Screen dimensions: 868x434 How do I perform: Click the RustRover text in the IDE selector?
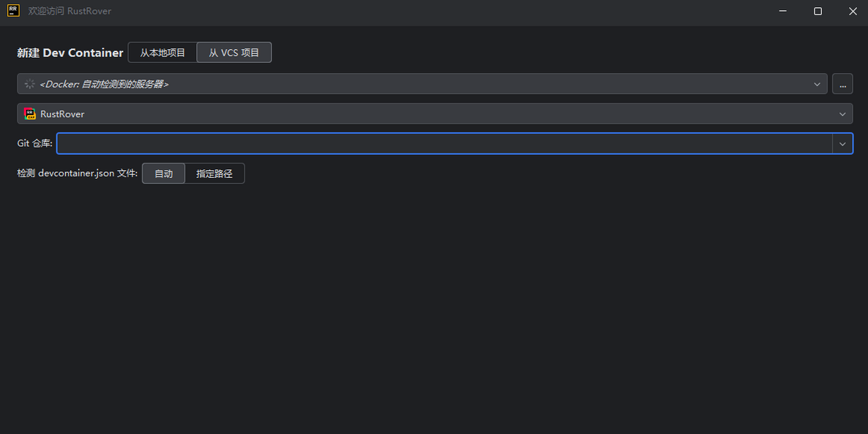click(62, 114)
